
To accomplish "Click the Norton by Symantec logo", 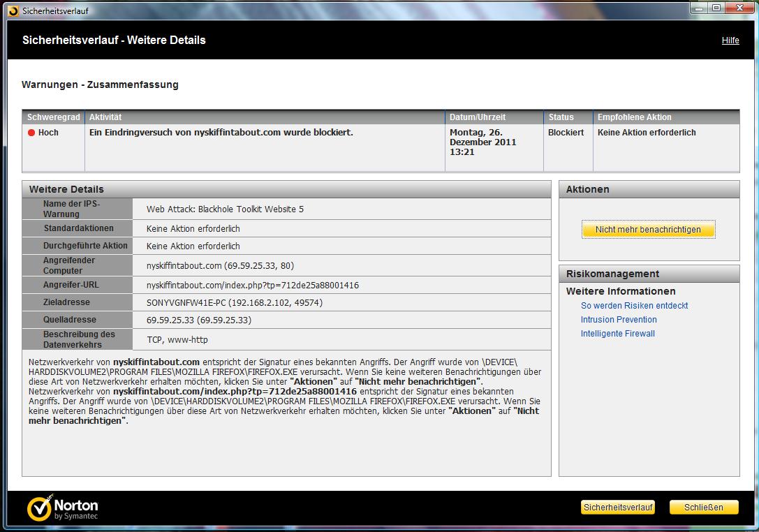I will point(63,509).
